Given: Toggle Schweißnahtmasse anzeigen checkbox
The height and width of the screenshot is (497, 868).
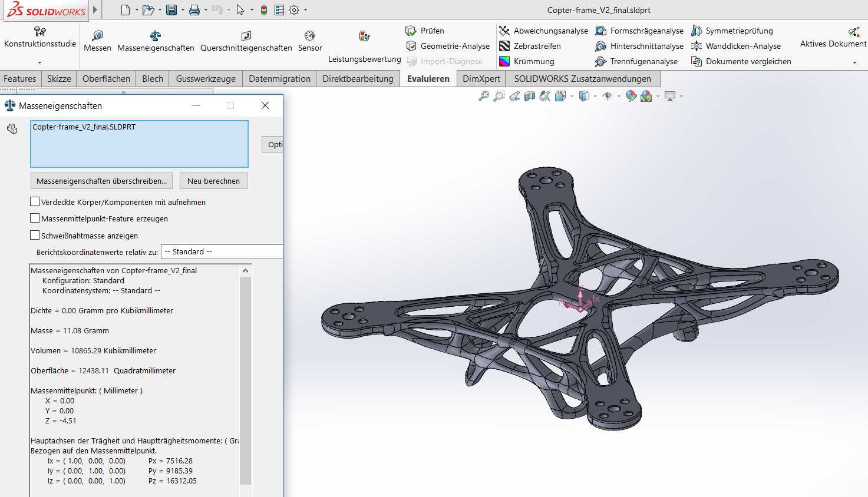Looking at the screenshot, I should coord(35,235).
